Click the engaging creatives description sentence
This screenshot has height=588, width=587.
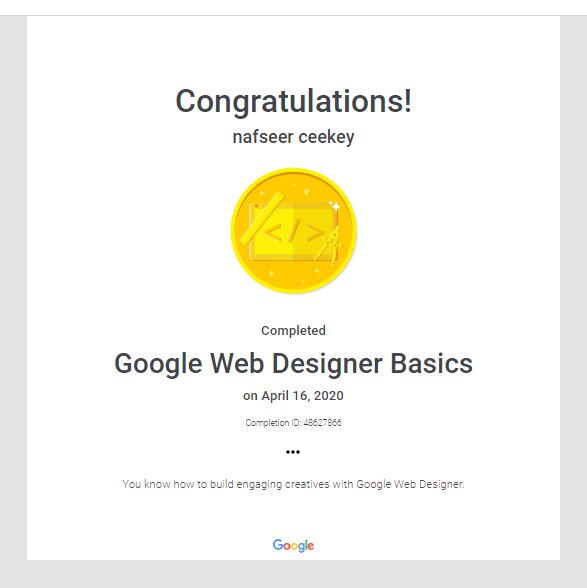pos(293,484)
